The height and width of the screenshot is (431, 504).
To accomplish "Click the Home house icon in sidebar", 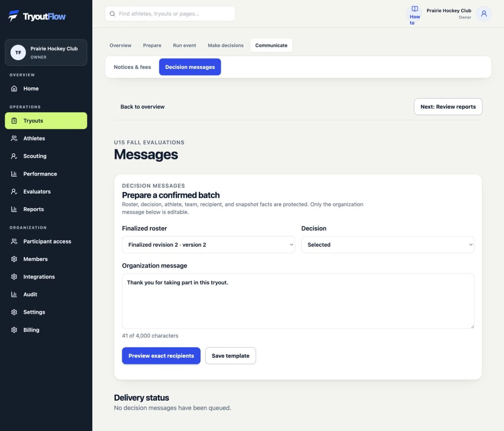I will coord(14,89).
